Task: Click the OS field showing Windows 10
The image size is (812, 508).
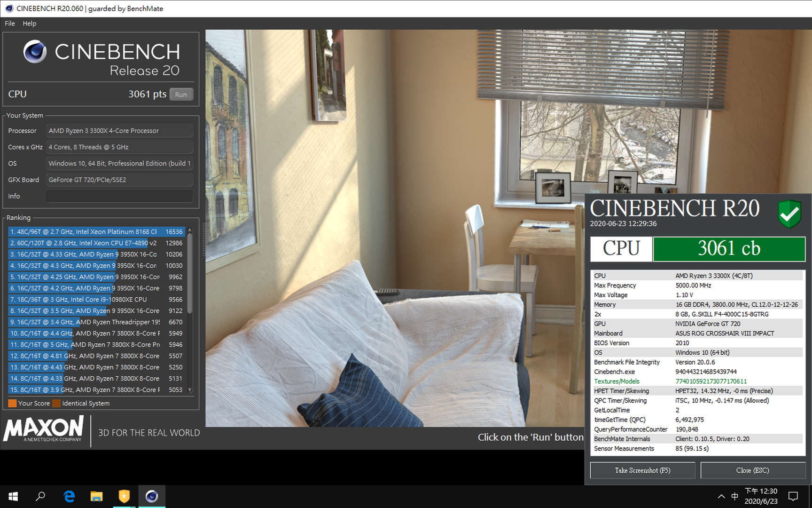Action: point(119,164)
